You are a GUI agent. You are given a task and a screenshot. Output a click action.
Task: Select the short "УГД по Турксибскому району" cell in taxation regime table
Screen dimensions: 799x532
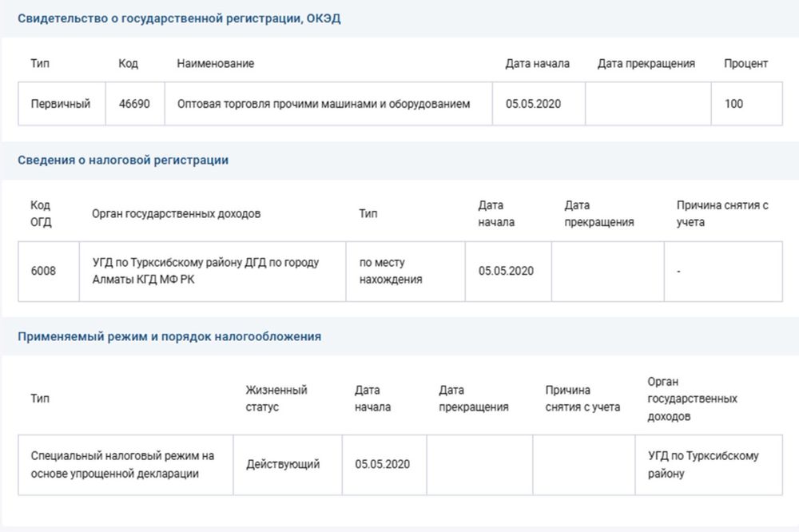click(x=703, y=464)
